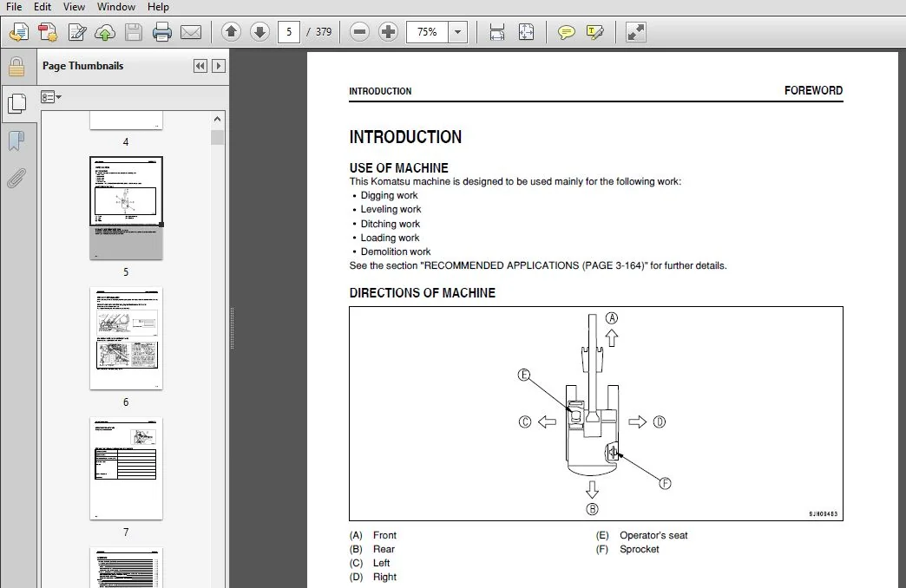Open the File menu
Screen dimensions: 906x588
pos(14,7)
